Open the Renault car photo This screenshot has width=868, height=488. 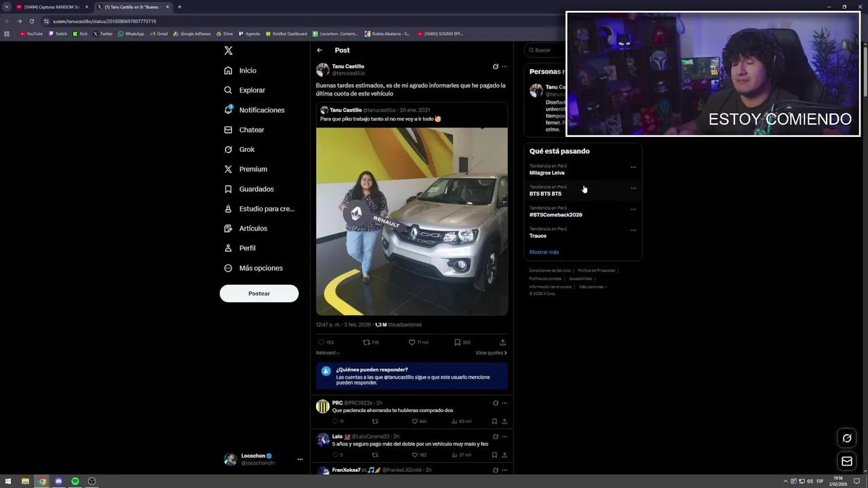point(412,222)
